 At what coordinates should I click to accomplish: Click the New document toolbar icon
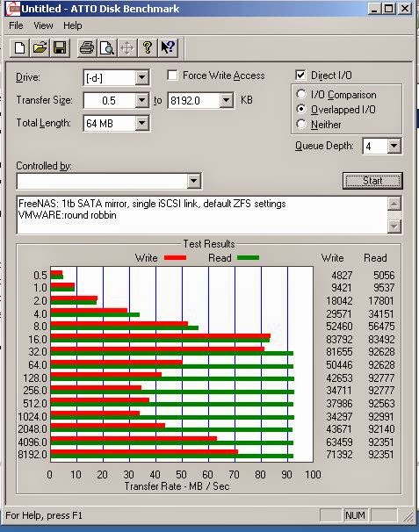coord(19,47)
